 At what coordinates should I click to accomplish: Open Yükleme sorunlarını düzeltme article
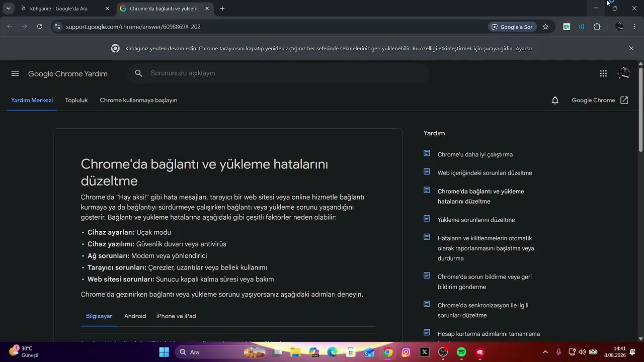point(476,220)
